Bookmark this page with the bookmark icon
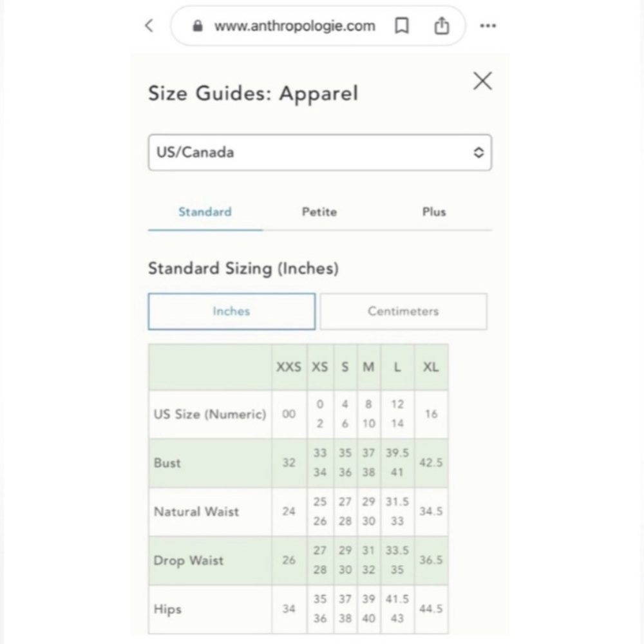 pos(401,26)
